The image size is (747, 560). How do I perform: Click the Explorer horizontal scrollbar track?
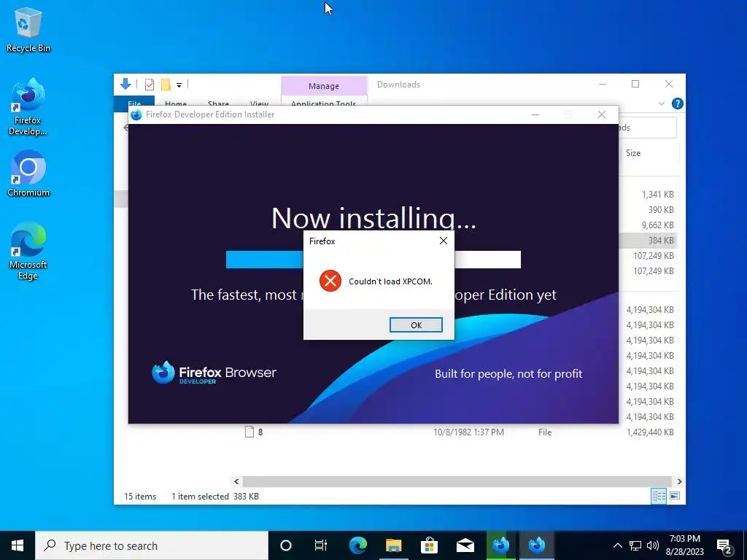[x=457, y=481]
